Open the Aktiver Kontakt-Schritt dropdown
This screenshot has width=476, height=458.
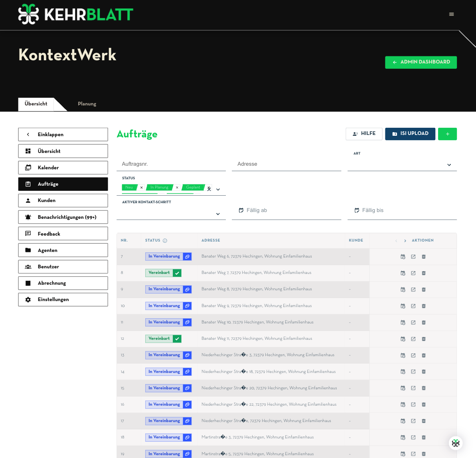(218, 214)
